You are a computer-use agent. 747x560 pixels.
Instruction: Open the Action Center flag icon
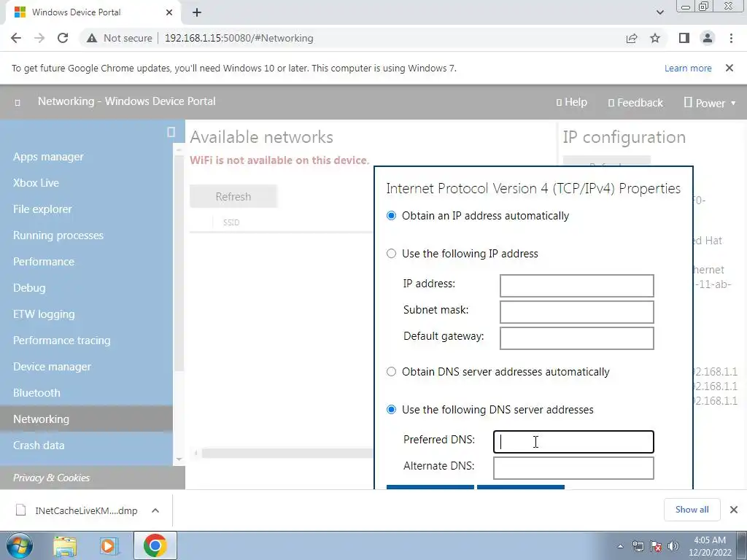pyautogui.click(x=656, y=546)
